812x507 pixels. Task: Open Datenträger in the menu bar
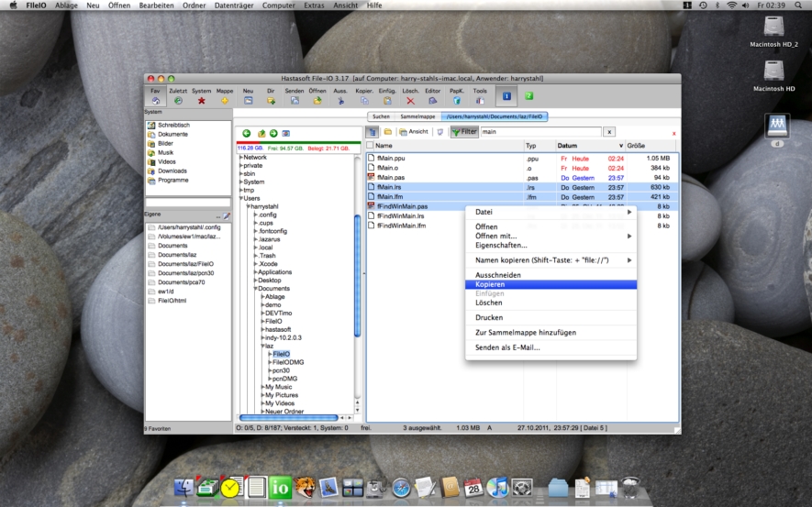click(234, 6)
